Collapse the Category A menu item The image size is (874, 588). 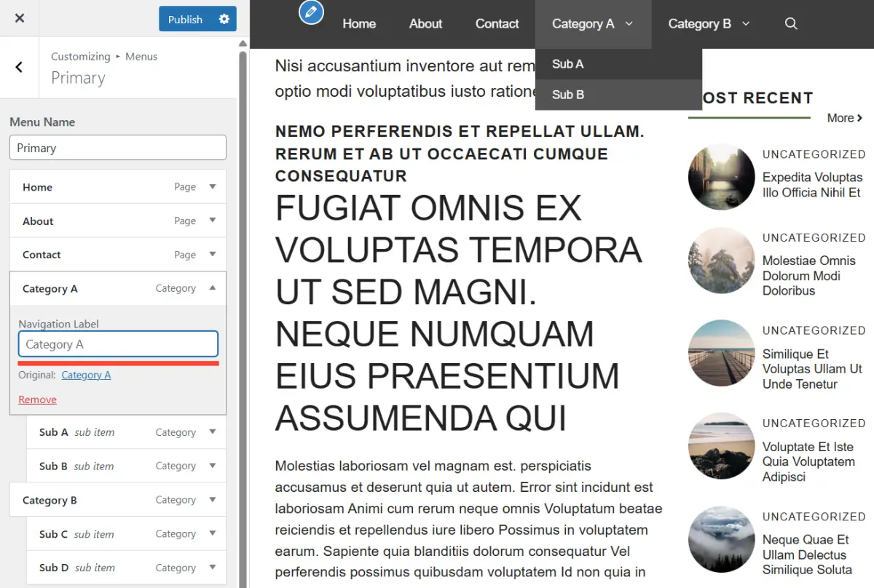pyautogui.click(x=213, y=288)
